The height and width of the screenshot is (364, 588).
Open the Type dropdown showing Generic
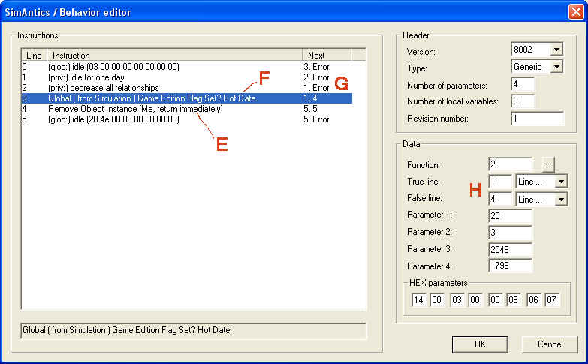click(x=557, y=67)
